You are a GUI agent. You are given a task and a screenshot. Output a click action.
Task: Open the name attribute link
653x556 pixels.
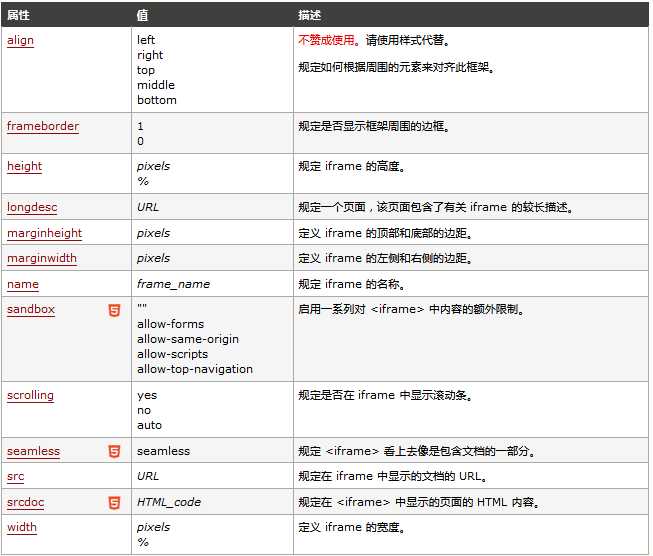[23, 284]
